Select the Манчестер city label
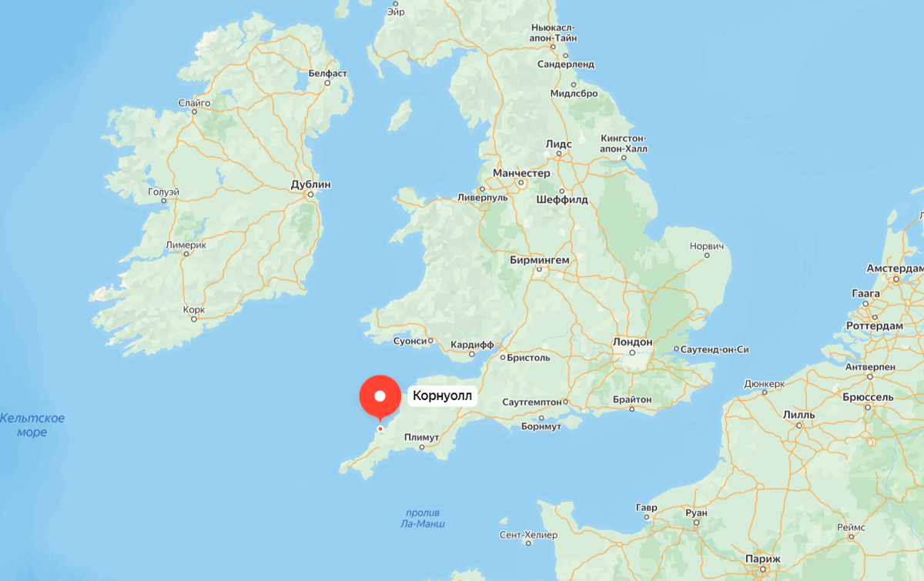The height and width of the screenshot is (581, 924). pyautogui.click(x=521, y=173)
